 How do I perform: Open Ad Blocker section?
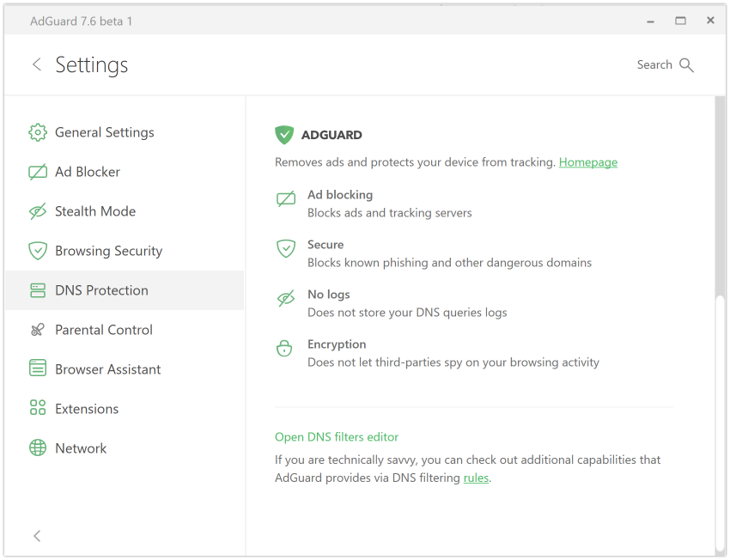(125, 172)
